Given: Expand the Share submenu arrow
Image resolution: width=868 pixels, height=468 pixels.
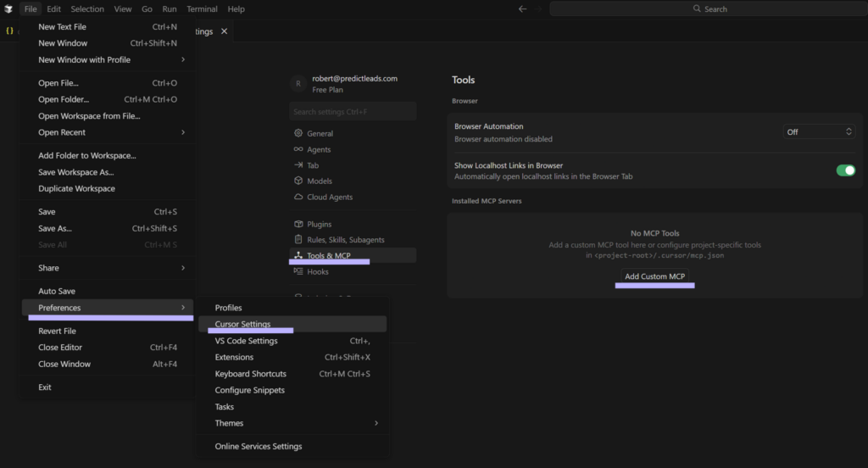Looking at the screenshot, I should pyautogui.click(x=183, y=268).
